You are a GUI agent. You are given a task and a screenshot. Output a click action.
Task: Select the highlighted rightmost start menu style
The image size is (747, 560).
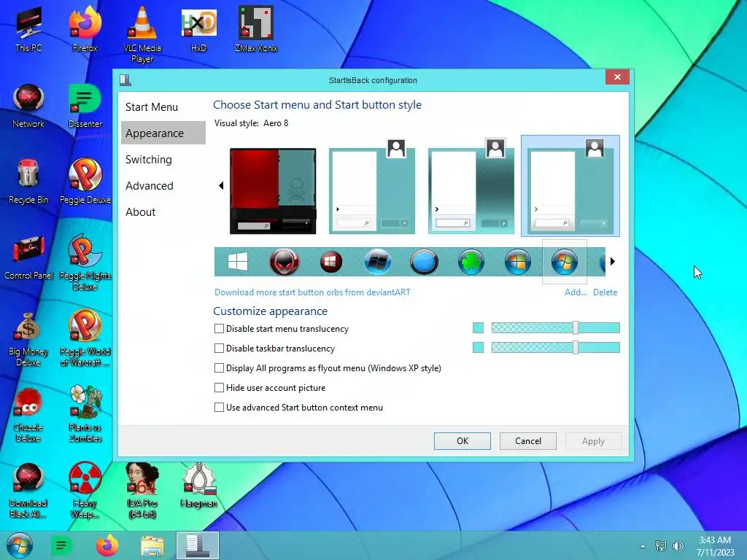coord(570,186)
